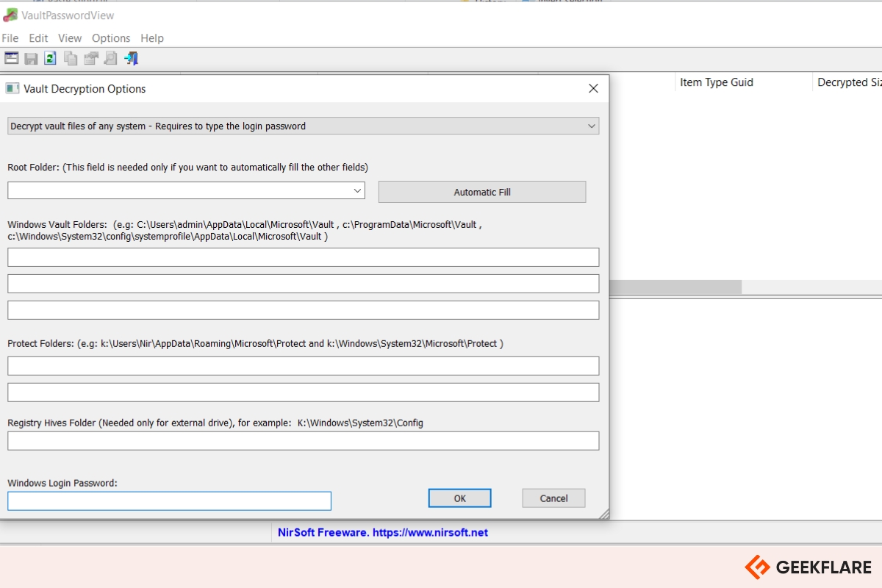Focus the third Windows Vault Folders field
Image resolution: width=882 pixels, height=588 pixels.
click(x=304, y=310)
